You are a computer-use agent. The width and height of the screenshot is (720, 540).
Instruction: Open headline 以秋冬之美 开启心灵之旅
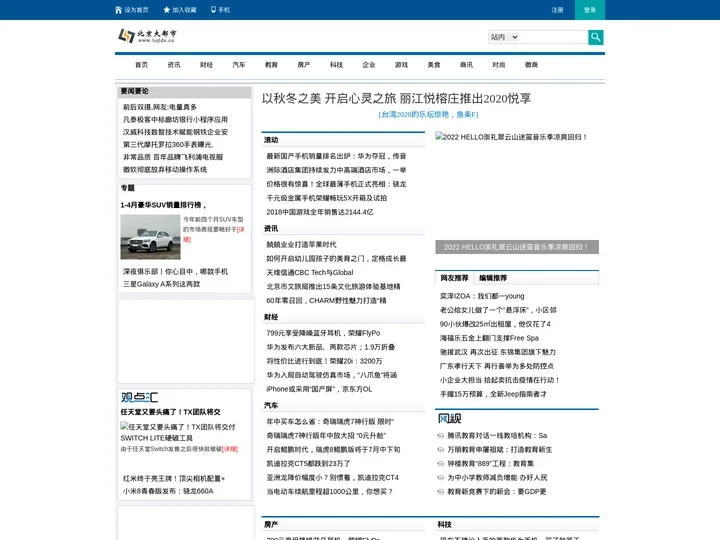click(396, 98)
